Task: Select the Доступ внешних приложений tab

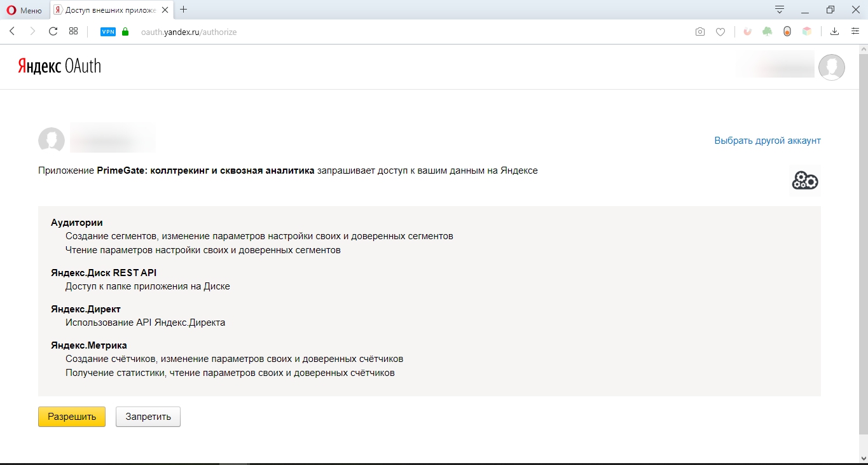Action: coord(111,10)
